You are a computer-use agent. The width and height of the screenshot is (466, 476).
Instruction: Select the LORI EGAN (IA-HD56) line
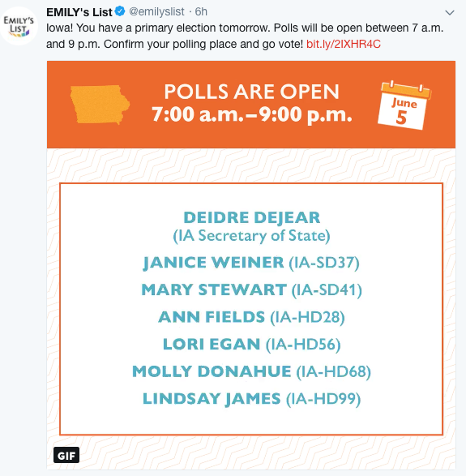coord(251,345)
